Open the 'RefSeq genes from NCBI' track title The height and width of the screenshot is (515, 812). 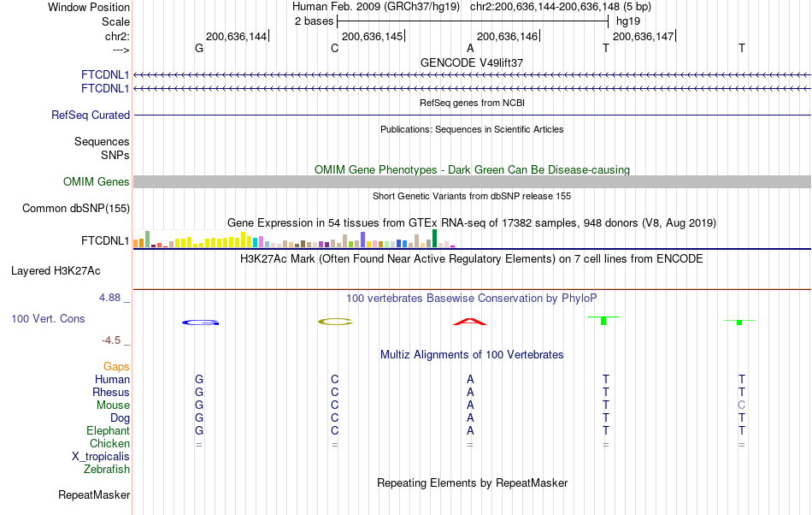(472, 103)
